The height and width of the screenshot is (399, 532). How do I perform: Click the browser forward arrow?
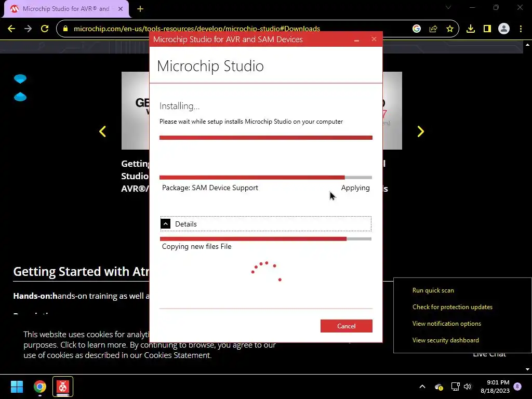(28, 29)
